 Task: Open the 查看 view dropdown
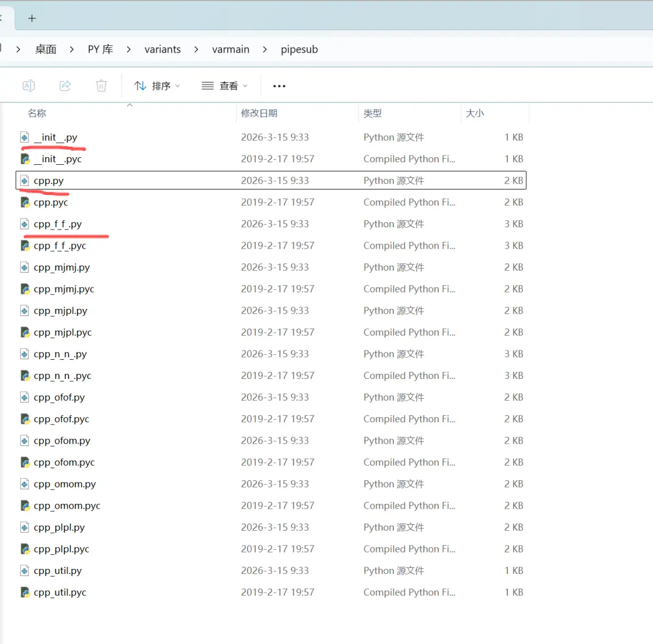click(225, 86)
